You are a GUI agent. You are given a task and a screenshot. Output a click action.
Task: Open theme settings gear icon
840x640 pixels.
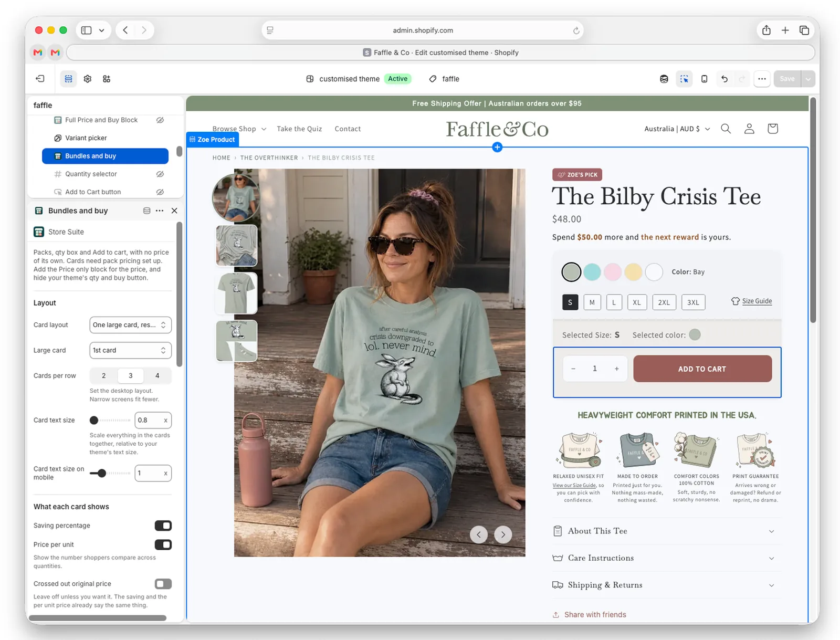click(x=88, y=79)
